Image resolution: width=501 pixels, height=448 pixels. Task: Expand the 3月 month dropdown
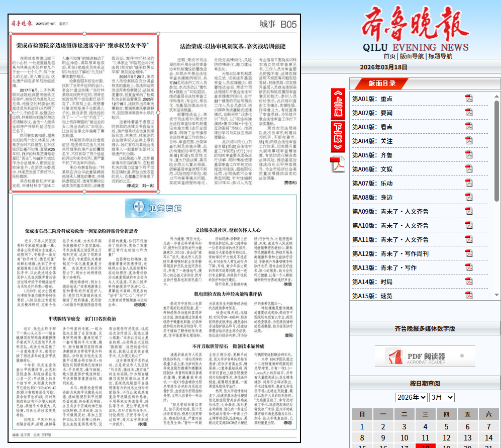[442, 397]
